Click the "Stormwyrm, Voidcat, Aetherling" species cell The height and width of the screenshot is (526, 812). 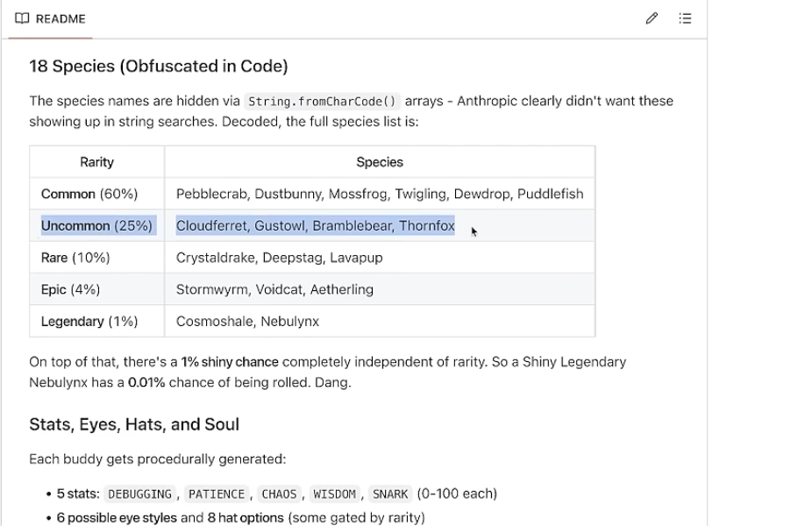click(274, 289)
